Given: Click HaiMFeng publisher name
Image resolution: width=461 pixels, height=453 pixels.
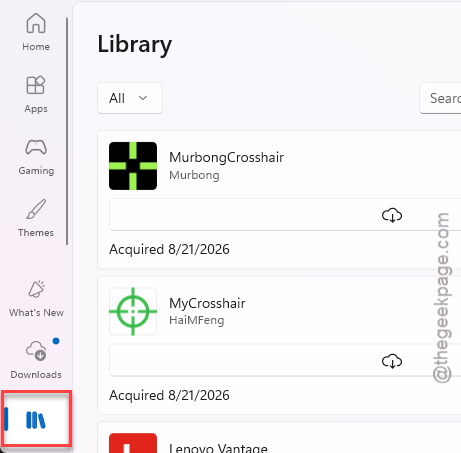Looking at the screenshot, I should (x=196, y=320).
